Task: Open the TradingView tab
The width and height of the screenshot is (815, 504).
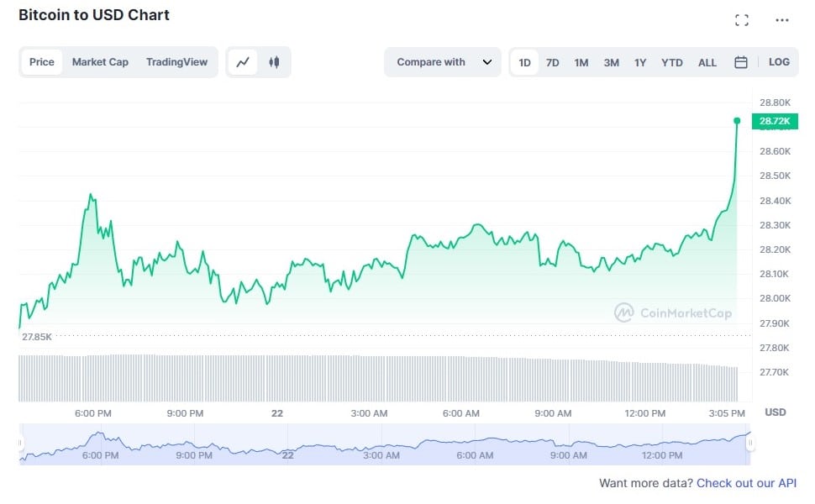Action: (176, 62)
